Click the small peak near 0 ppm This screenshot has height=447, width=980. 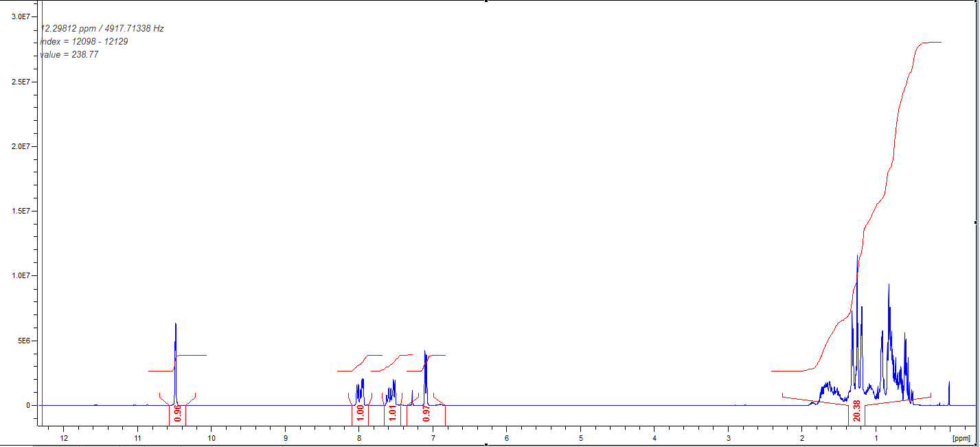point(949,382)
